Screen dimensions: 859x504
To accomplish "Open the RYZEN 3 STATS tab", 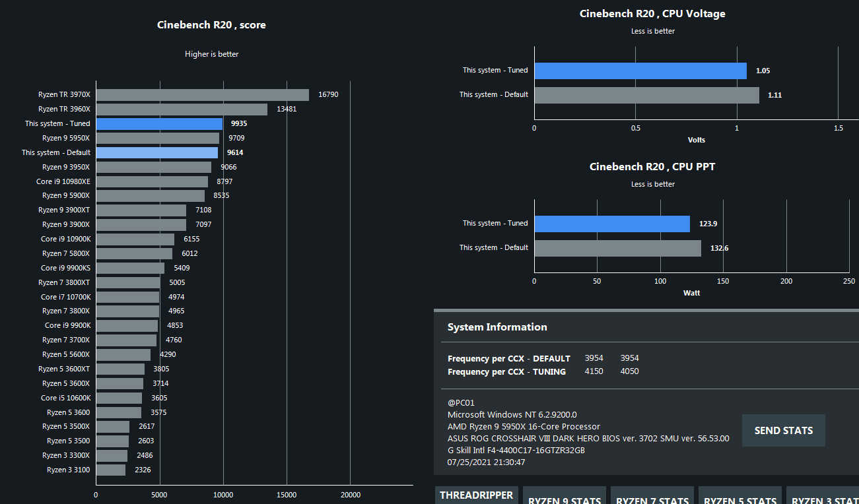I will pyautogui.click(x=823, y=495).
